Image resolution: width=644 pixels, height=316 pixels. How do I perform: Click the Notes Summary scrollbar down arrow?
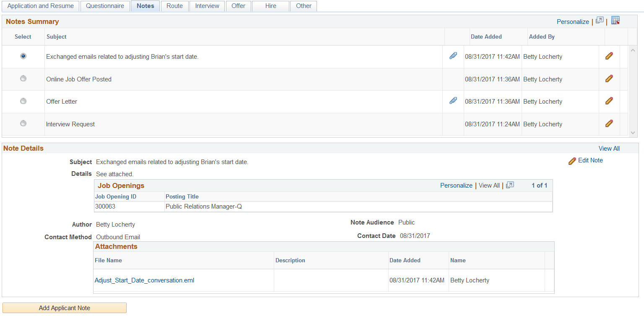click(633, 132)
